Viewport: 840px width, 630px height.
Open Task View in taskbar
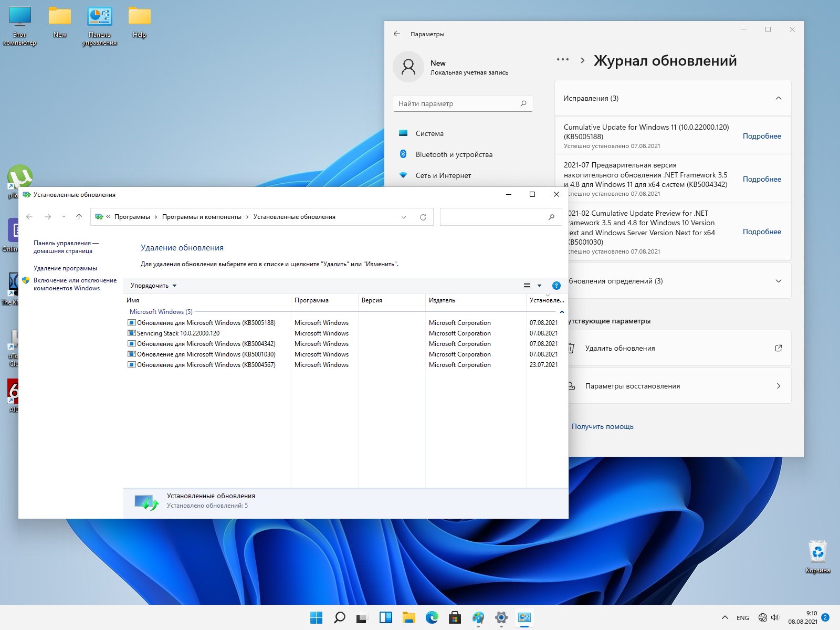pos(362,617)
